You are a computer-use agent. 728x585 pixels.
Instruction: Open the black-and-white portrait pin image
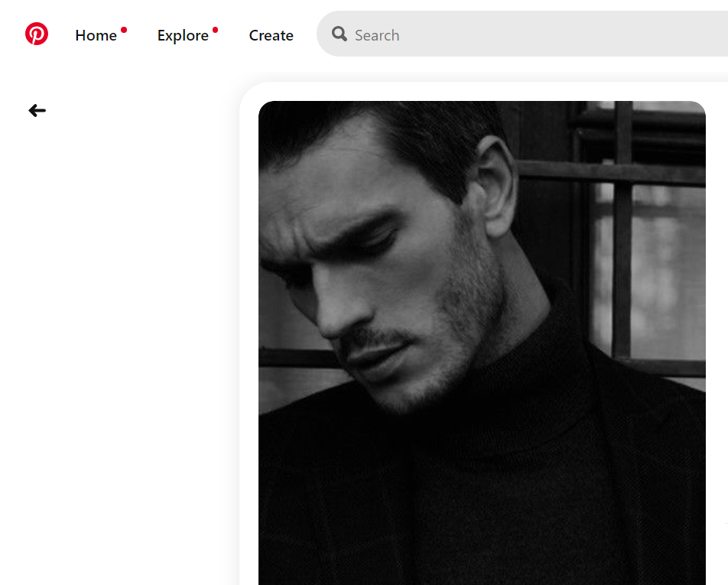[482, 343]
